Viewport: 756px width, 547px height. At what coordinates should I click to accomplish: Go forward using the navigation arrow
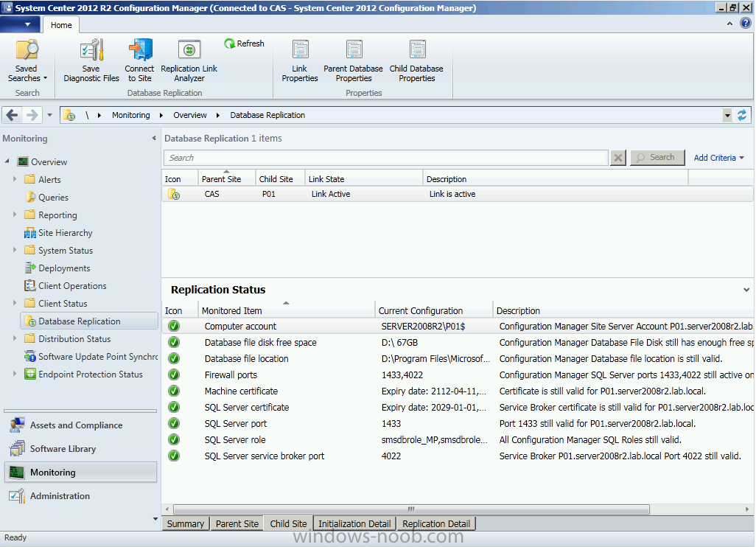click(32, 115)
